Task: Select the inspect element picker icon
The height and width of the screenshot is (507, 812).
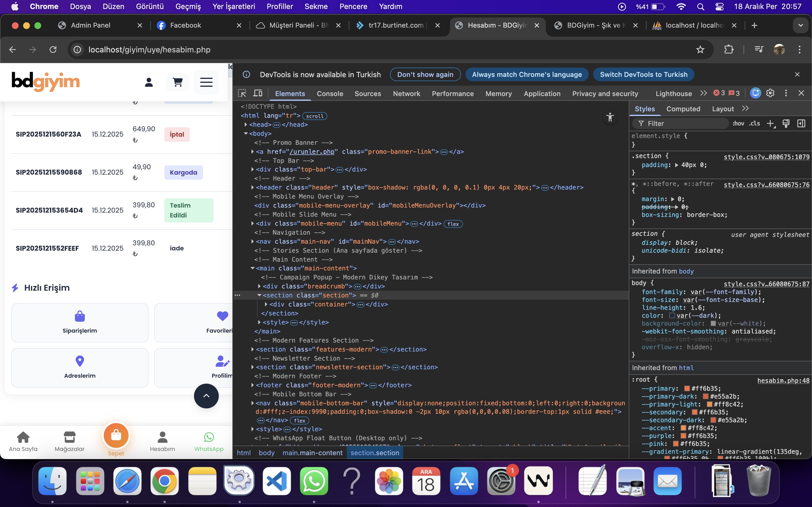Action: coord(242,93)
